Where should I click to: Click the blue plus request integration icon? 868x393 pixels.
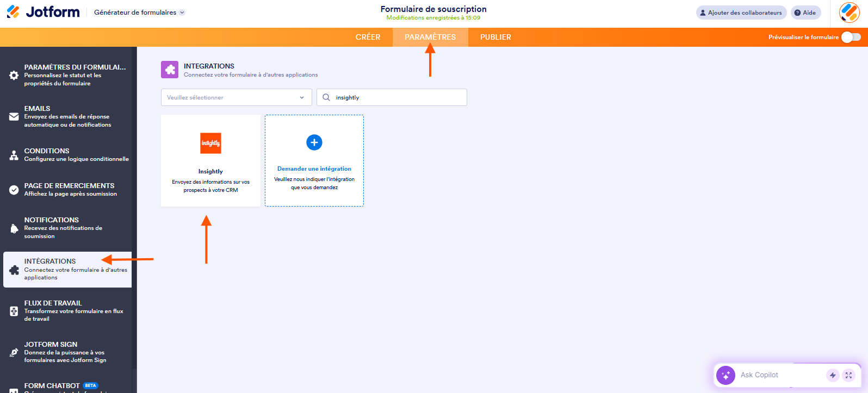[314, 142]
